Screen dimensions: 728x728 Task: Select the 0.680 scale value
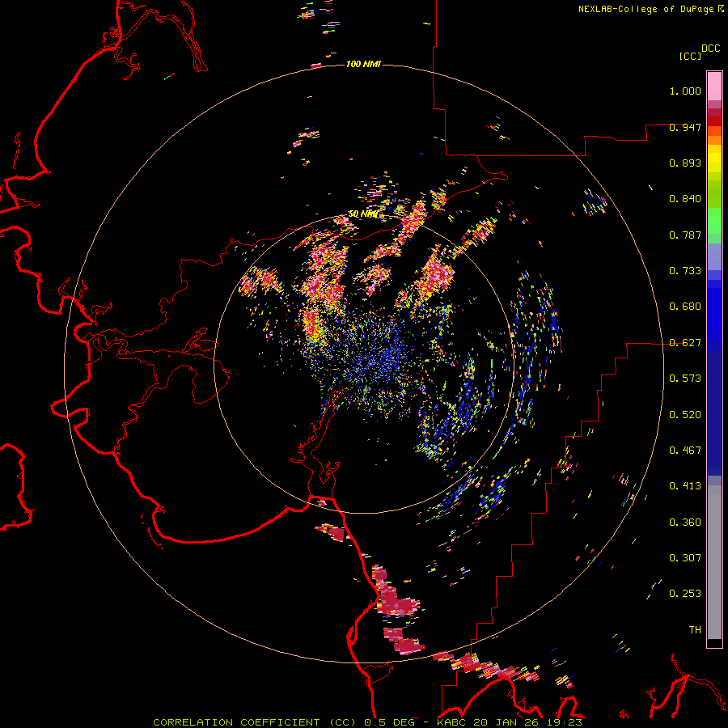point(685,307)
